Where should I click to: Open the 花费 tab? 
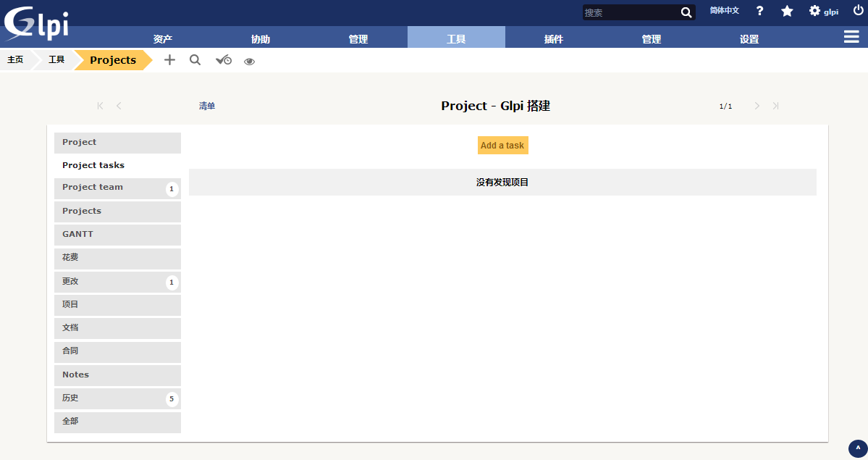click(117, 259)
